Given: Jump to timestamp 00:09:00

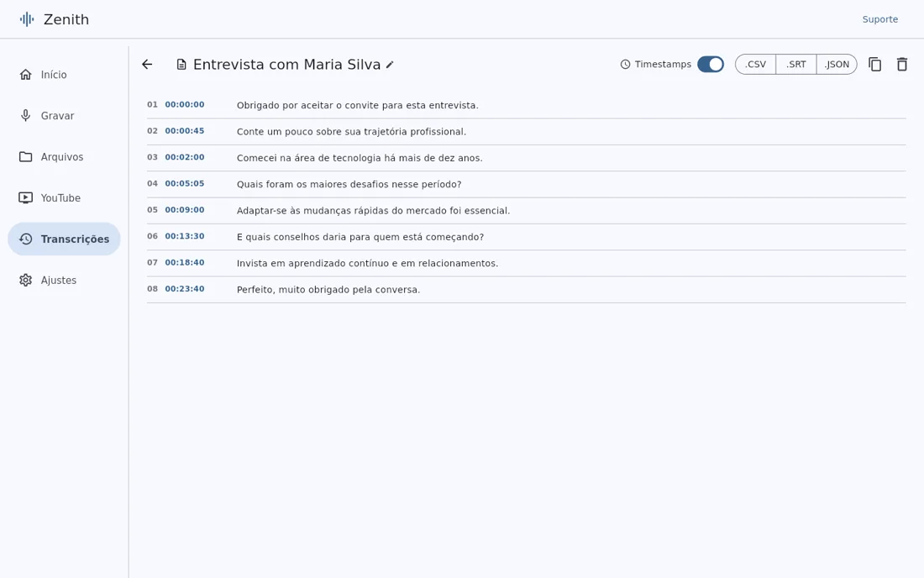Looking at the screenshot, I should tap(185, 210).
